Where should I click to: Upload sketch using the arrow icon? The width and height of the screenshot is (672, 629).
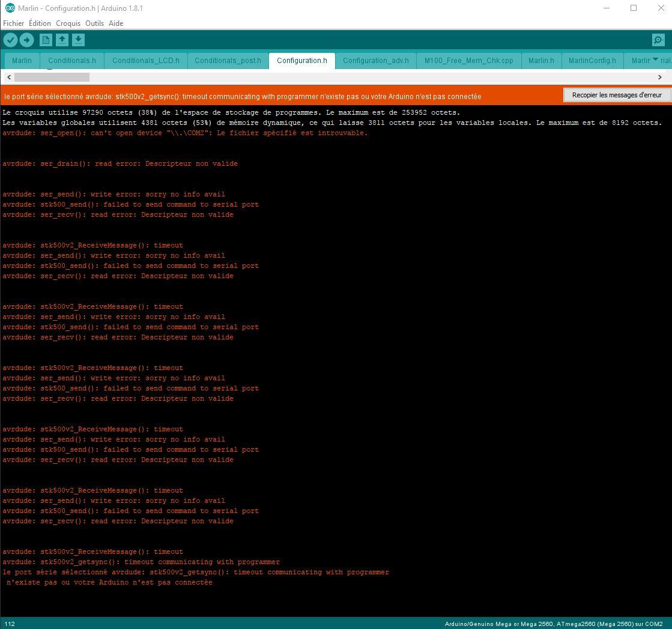coord(26,40)
